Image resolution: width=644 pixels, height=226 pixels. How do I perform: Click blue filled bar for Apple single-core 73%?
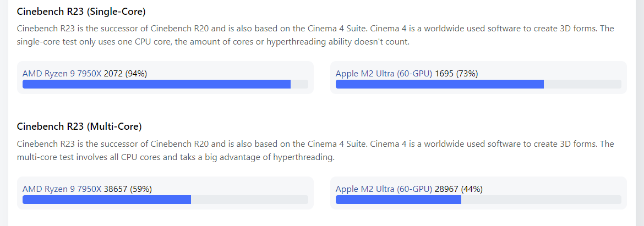coord(439,84)
